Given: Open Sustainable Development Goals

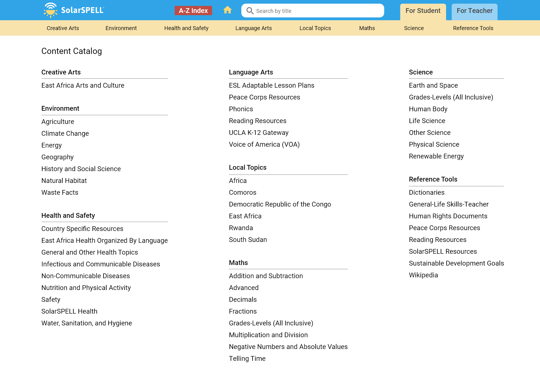Looking at the screenshot, I should pos(456,263).
